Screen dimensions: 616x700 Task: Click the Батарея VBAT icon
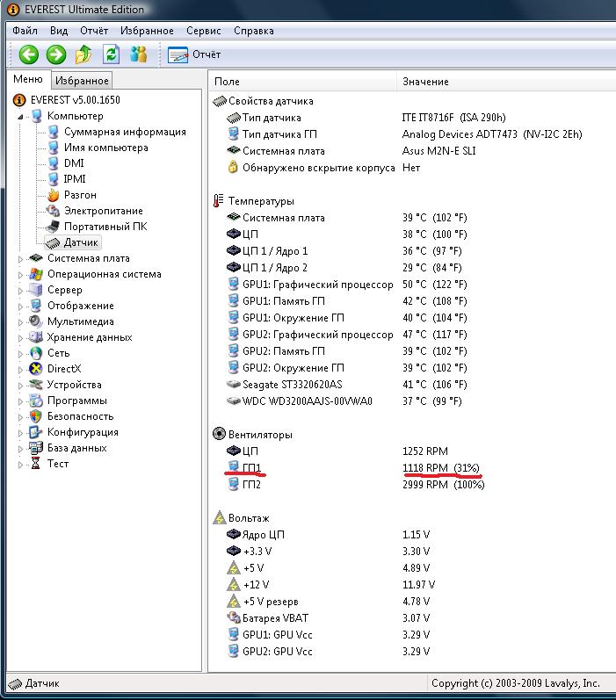[234, 617]
